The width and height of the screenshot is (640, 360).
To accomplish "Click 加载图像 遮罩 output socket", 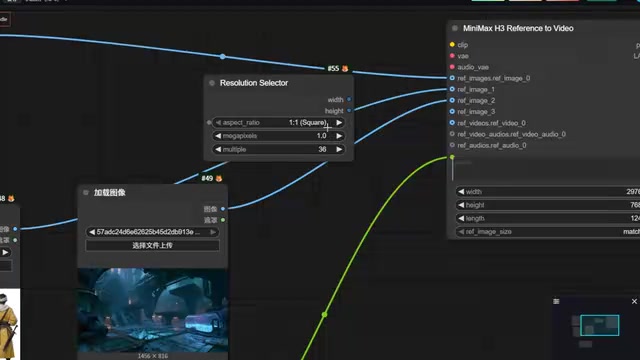I will tap(223, 220).
